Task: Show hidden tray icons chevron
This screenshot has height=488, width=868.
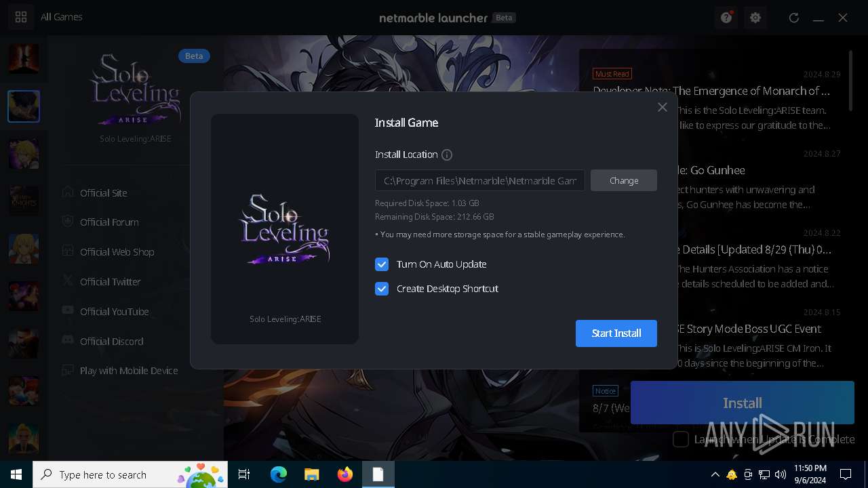Action: tap(715, 474)
